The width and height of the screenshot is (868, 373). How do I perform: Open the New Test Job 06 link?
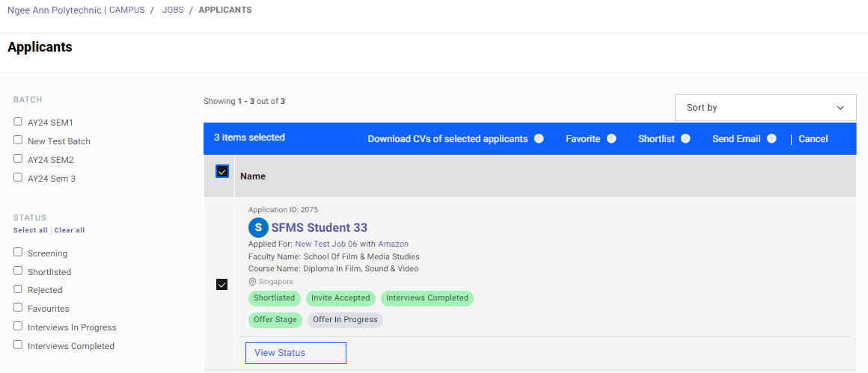[326, 244]
